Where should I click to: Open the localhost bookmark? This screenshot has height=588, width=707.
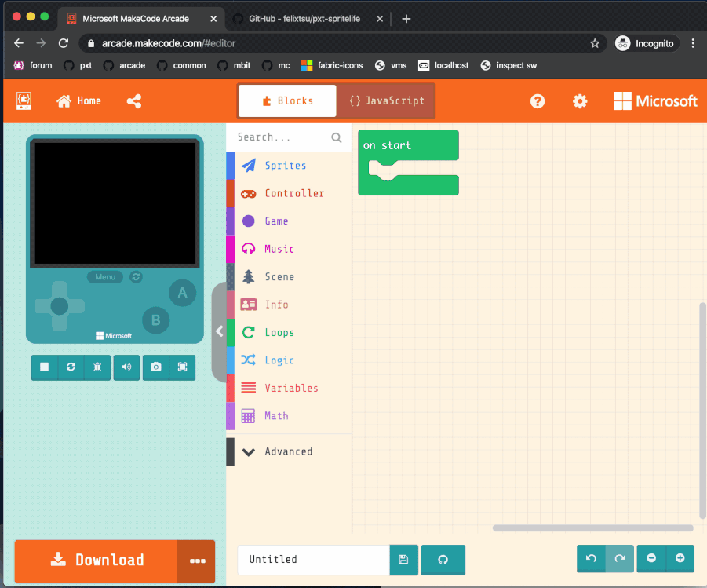tap(443, 65)
